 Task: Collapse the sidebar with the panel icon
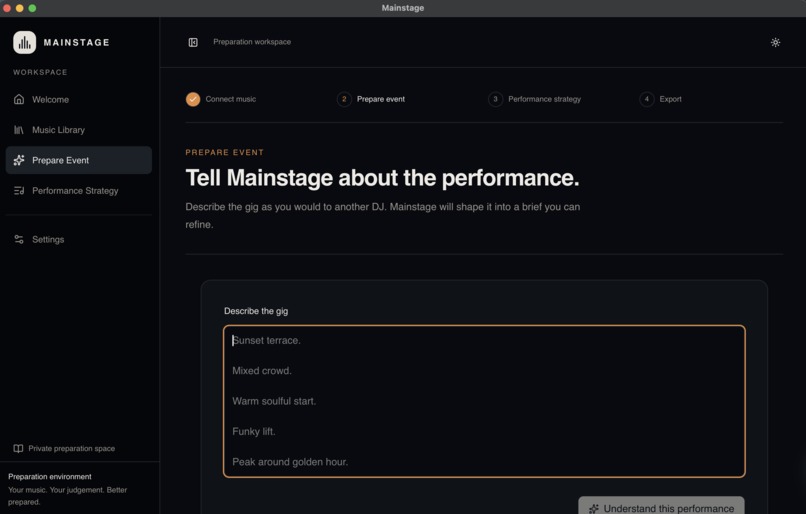click(x=193, y=42)
